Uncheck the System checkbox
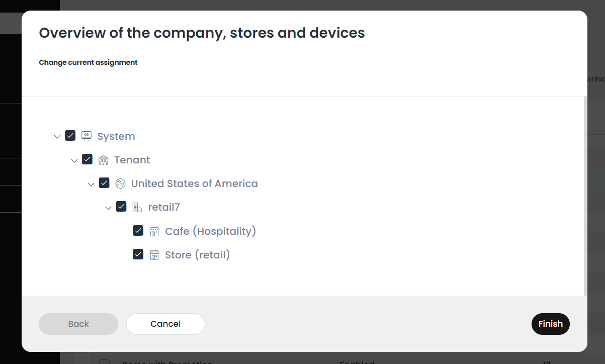 point(70,136)
